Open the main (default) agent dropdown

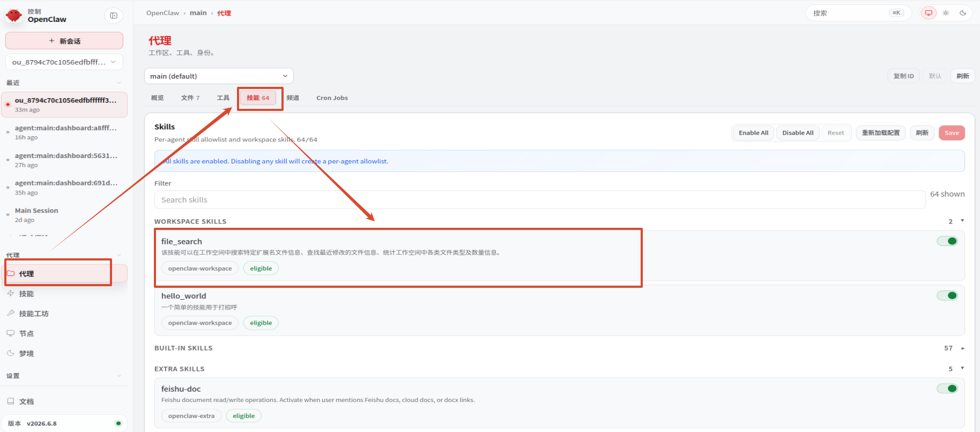pyautogui.click(x=219, y=76)
